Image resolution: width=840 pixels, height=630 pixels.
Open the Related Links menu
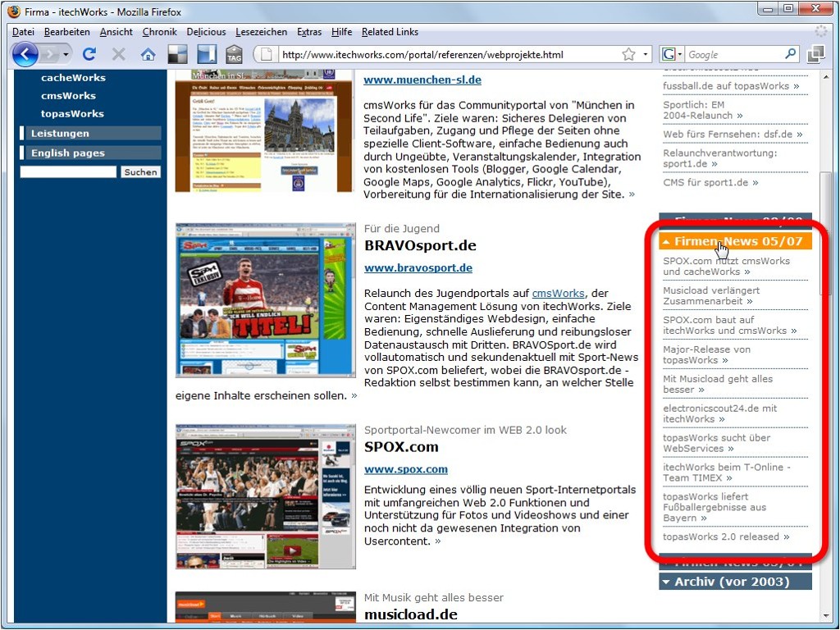point(390,32)
